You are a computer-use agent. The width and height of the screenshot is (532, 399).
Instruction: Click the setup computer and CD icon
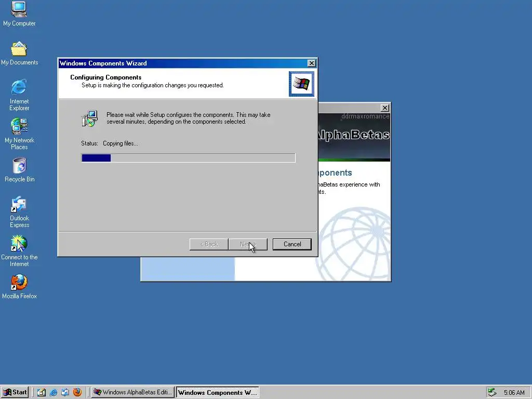(x=89, y=118)
